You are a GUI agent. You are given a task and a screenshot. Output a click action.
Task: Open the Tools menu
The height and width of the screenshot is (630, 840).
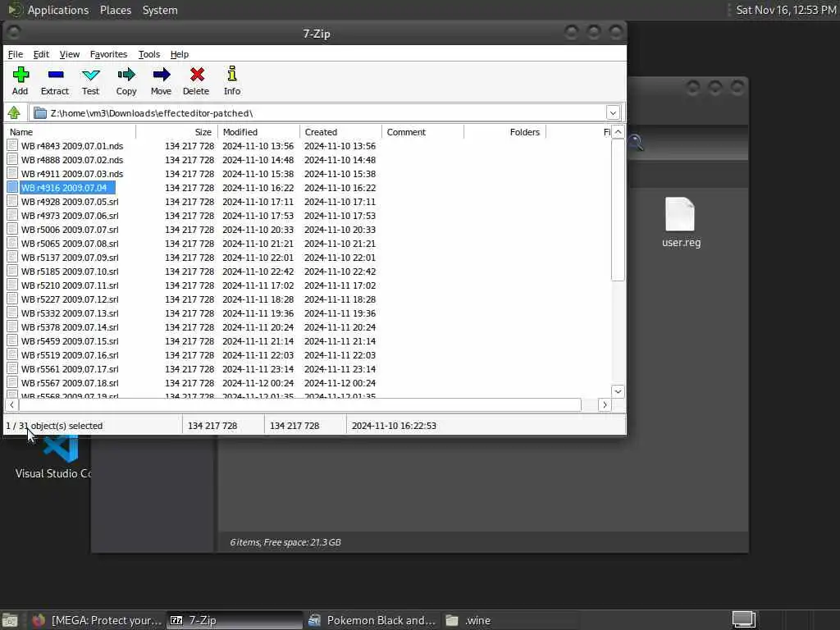tap(149, 54)
